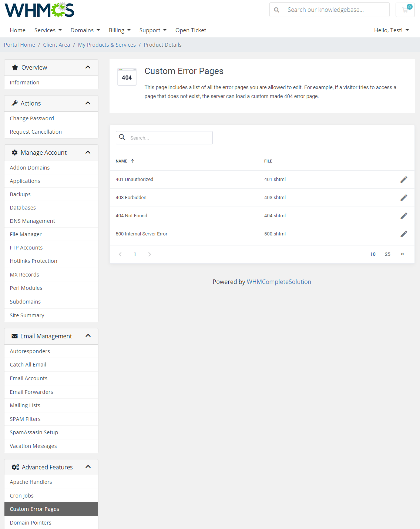Edit the 404 Not Found error page
Viewport: 420px width, 529px height.
click(404, 216)
